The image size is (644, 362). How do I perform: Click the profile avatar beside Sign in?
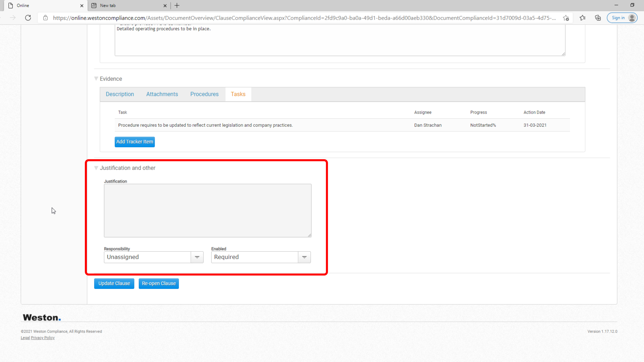click(632, 18)
